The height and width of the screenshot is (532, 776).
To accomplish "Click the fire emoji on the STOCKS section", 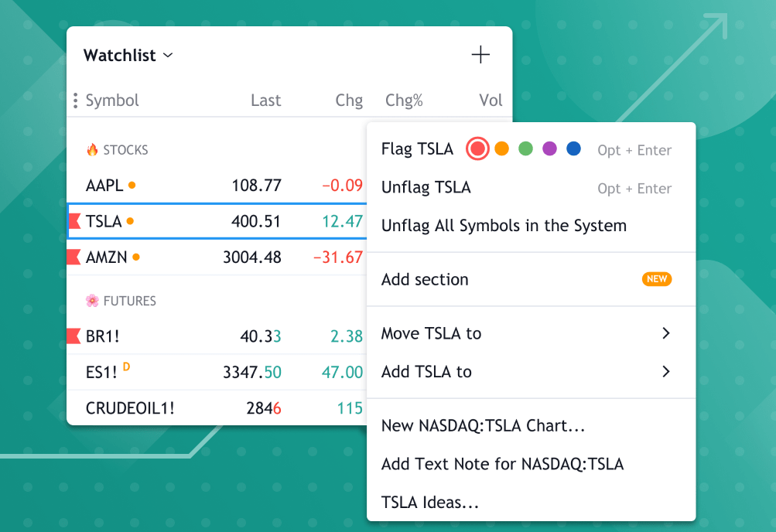I will (x=91, y=149).
